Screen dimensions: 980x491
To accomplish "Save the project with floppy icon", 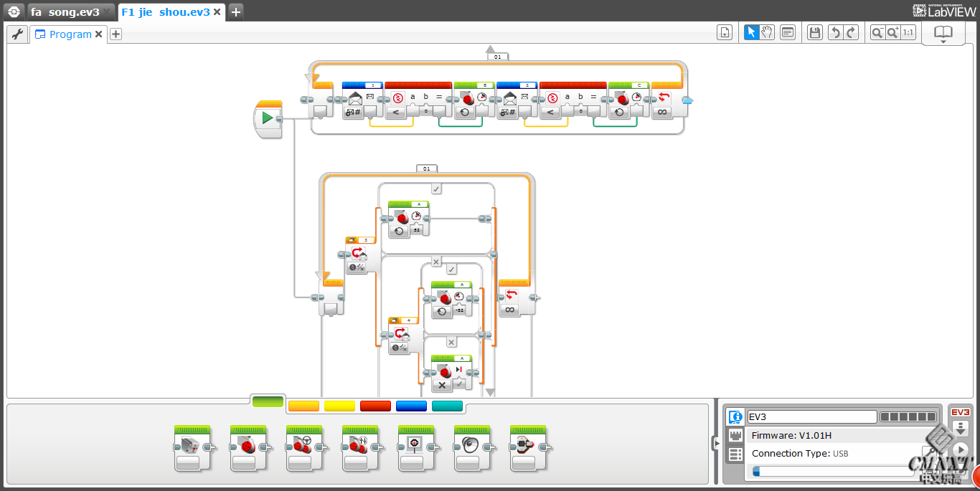I will click(814, 32).
